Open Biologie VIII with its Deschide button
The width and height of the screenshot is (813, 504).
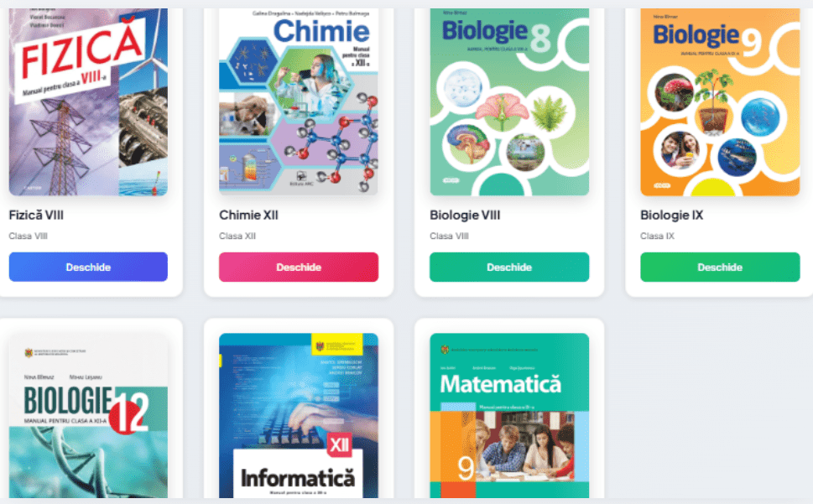[509, 268]
